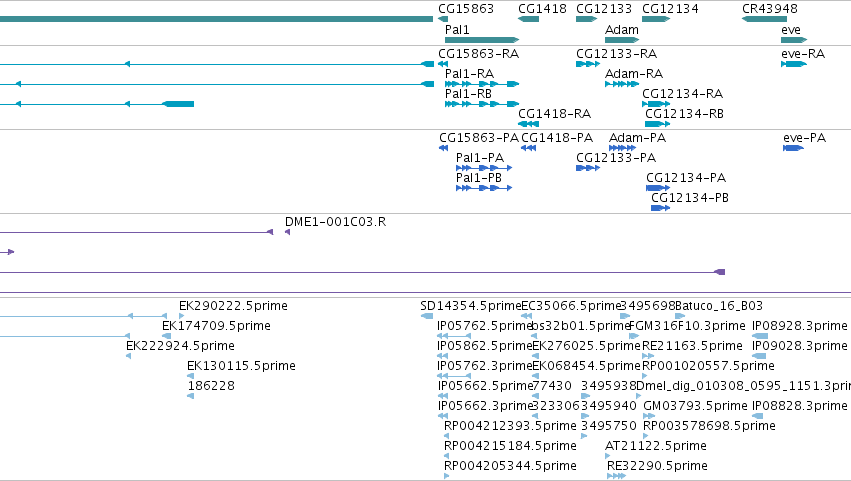Select the CG12134-RB transcript
This screenshot has width=851, height=481.
pyautogui.click(x=658, y=124)
